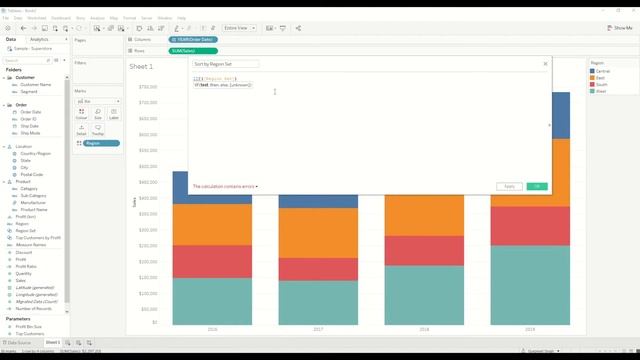Open the Analysis menu
Viewport: 640px width, 360px height.
pos(97,18)
